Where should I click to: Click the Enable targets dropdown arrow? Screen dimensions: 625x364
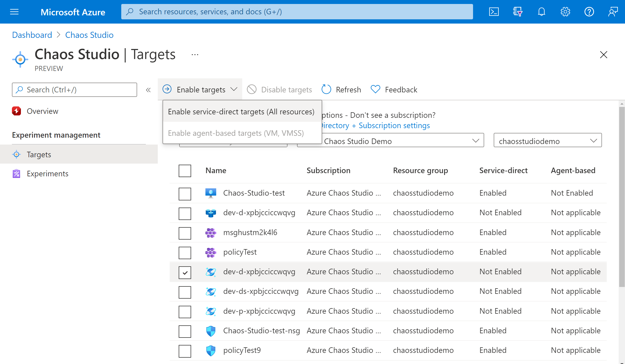pyautogui.click(x=234, y=90)
